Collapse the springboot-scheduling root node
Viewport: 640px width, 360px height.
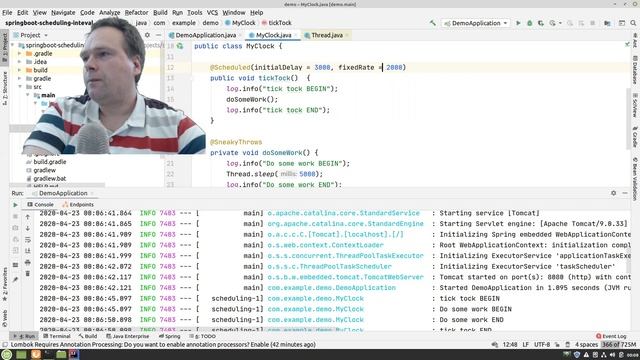pyautogui.click(x=13, y=45)
